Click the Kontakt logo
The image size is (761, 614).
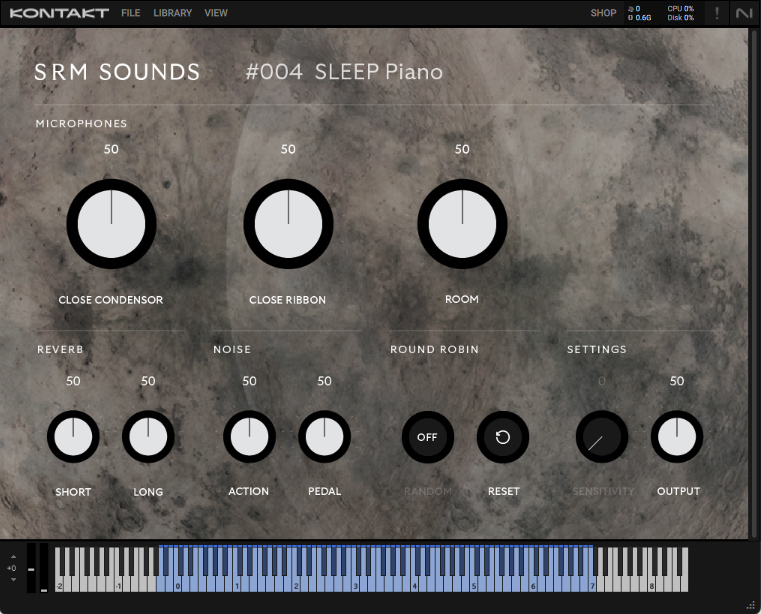pos(59,13)
